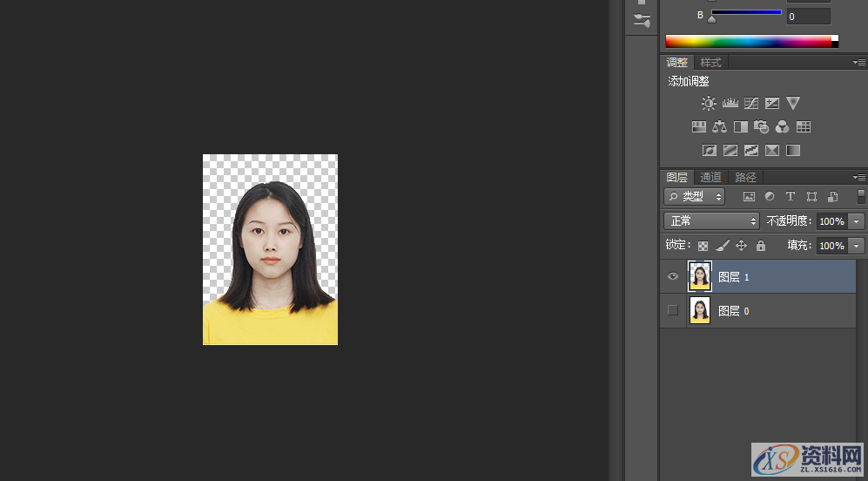Add a Curves adjustment
Screen dimensions: 868x481
coord(750,104)
